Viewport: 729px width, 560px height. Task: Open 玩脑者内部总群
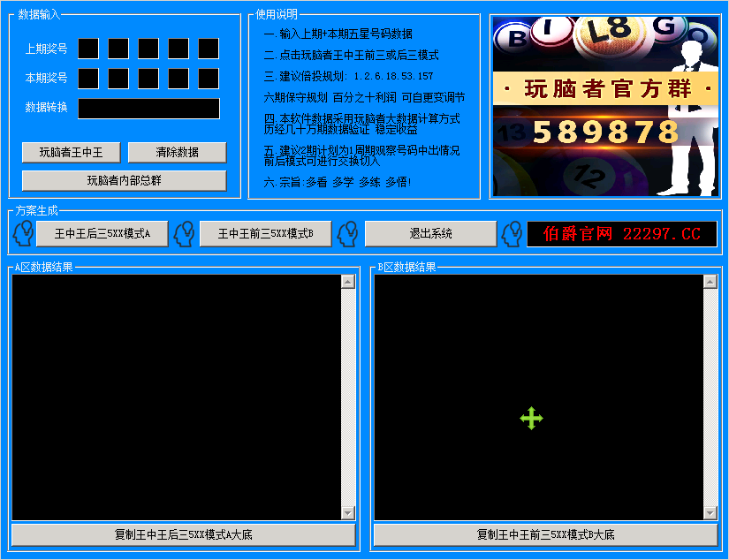124,181
